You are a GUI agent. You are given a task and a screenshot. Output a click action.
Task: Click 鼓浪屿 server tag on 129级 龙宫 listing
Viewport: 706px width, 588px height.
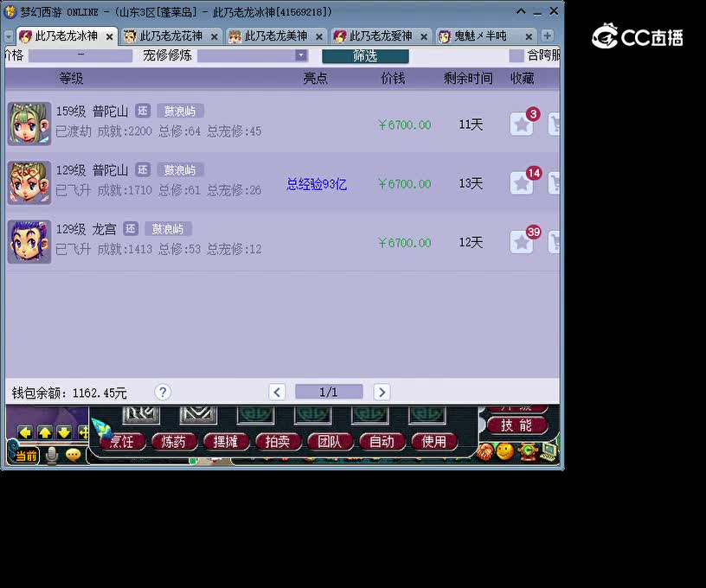click(x=168, y=228)
